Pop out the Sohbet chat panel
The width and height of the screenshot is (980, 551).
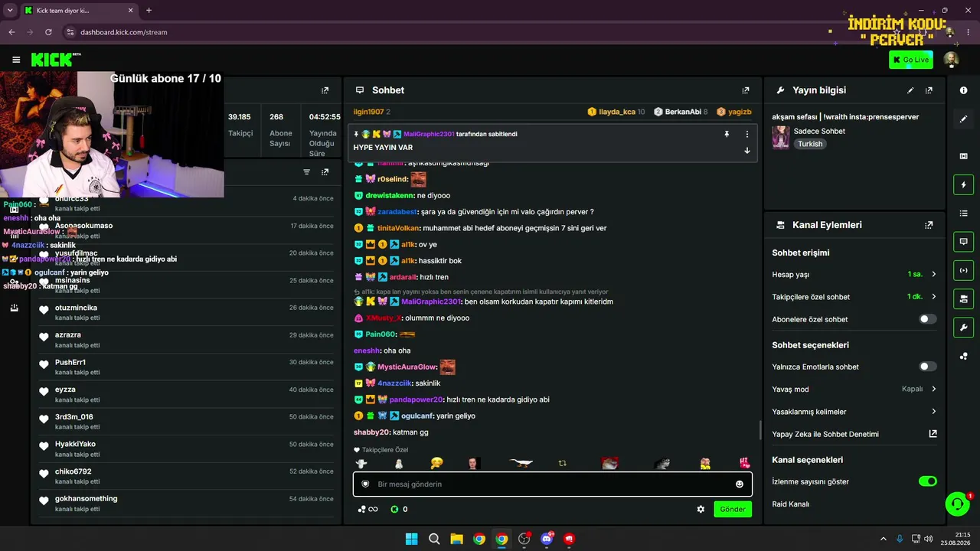[x=746, y=90]
